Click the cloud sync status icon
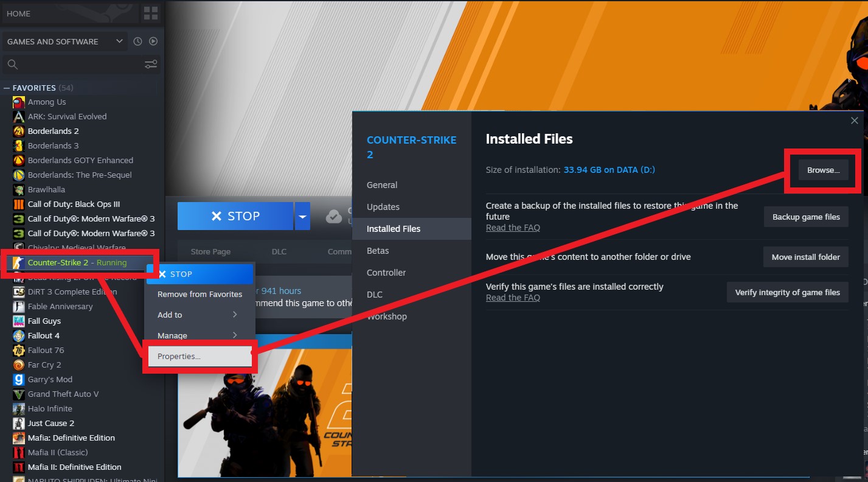The height and width of the screenshot is (482, 868). coord(334,216)
